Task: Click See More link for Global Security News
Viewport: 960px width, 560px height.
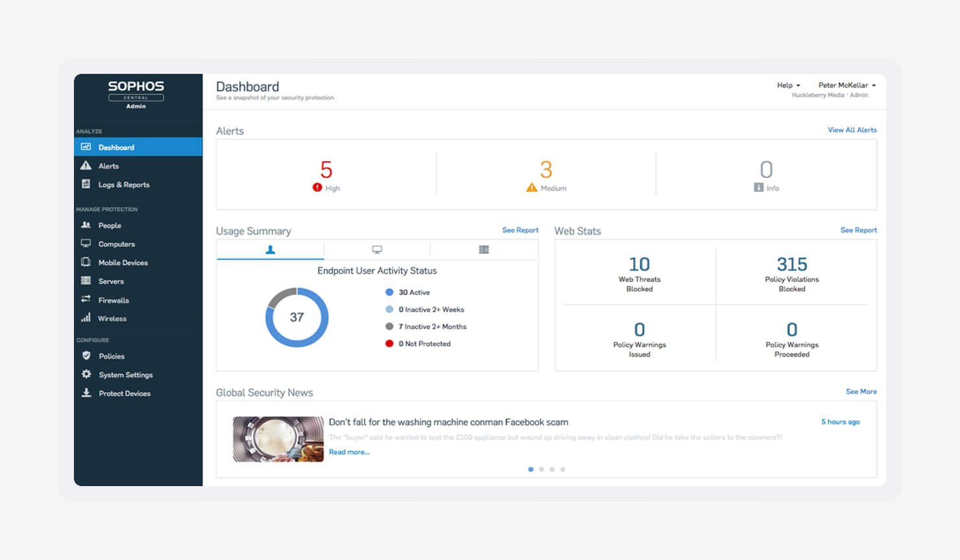Action: click(x=861, y=391)
